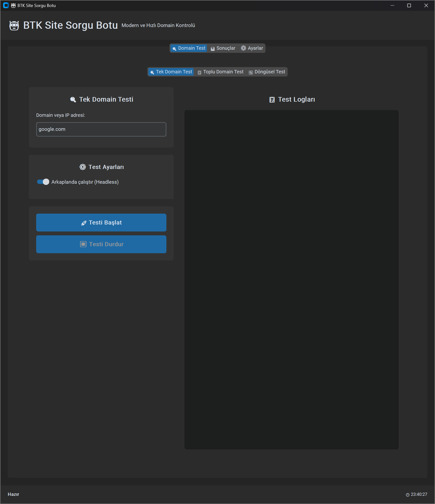Click the clock icon in the status bar

[408, 495]
